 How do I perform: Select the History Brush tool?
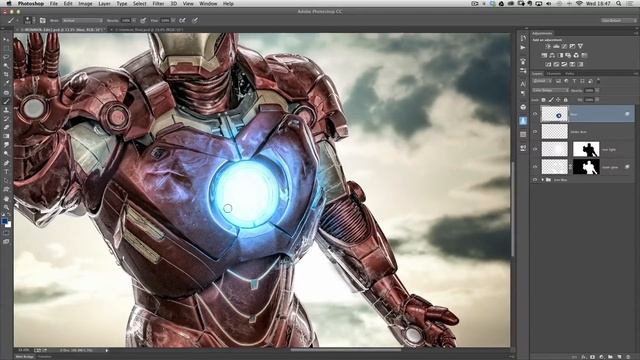click(6, 119)
